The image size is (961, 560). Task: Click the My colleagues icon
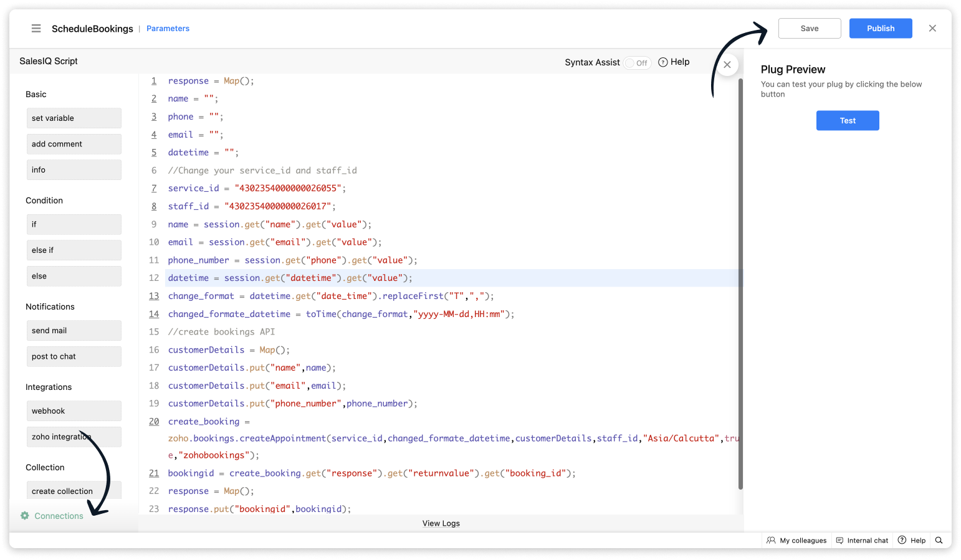coord(771,541)
